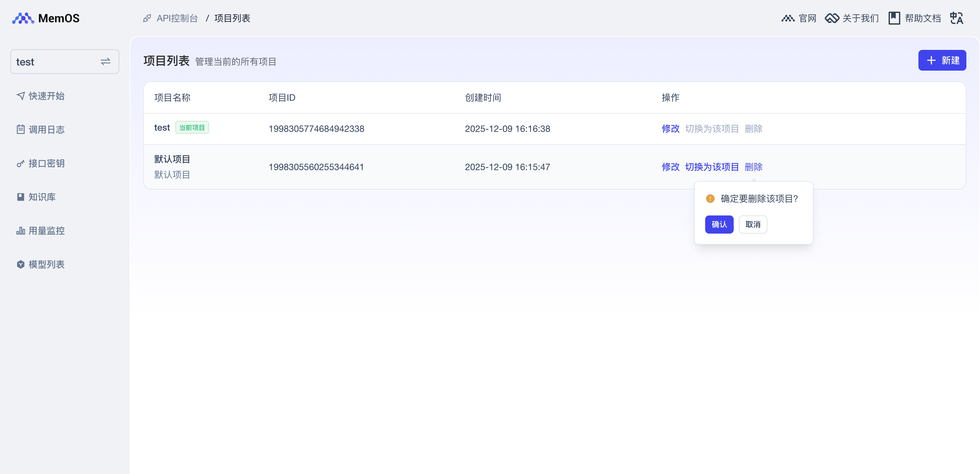Click the project switch arrows icon
The width and height of the screenshot is (980, 474).
pos(105,62)
